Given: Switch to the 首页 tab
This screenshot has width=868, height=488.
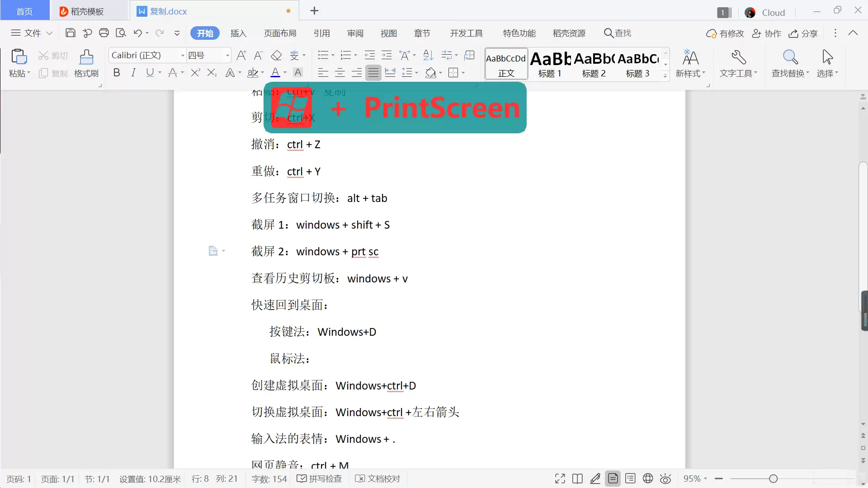Looking at the screenshot, I should pyautogui.click(x=24, y=11).
